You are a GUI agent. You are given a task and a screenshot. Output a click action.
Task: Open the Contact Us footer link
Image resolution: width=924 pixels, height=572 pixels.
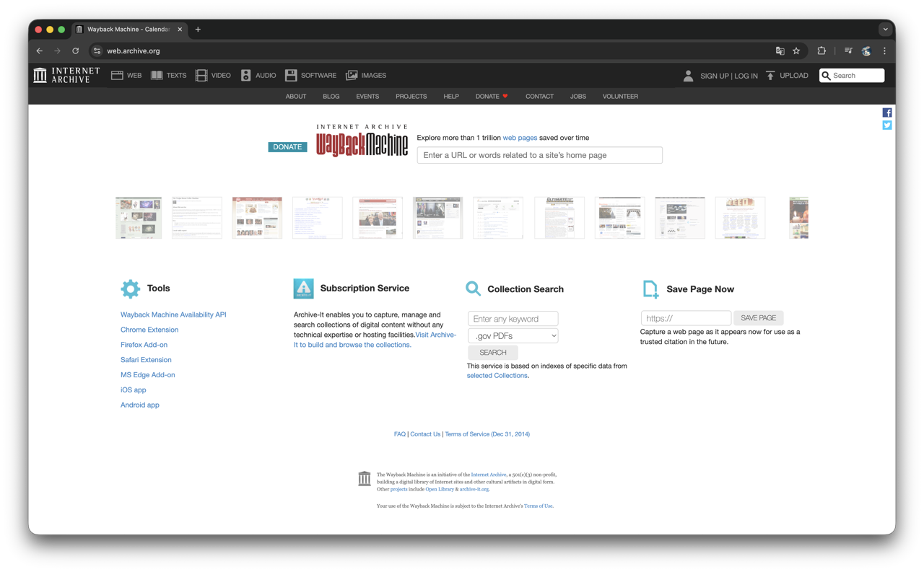tap(425, 434)
